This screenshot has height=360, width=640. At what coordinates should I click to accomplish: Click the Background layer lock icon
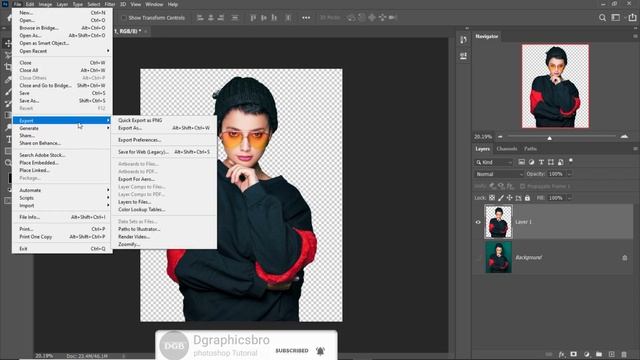point(624,258)
